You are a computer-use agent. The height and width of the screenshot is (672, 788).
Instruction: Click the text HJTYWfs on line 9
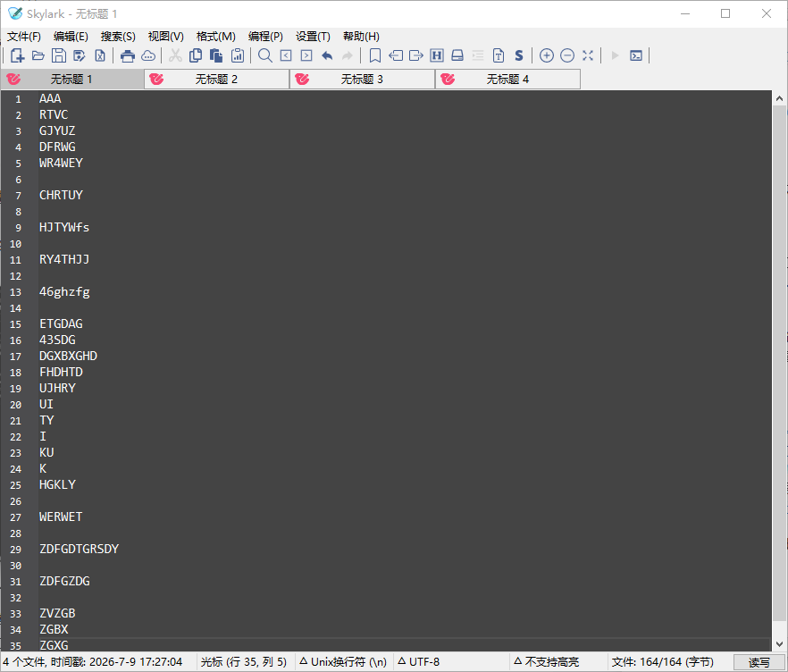click(x=64, y=227)
